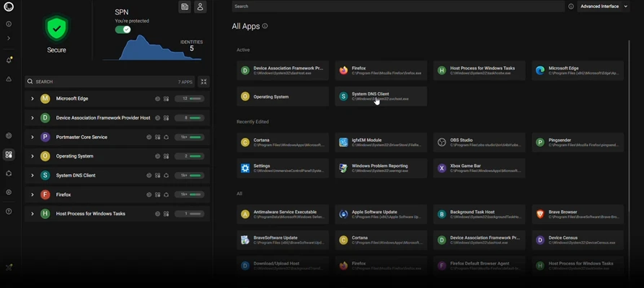Screen dimensions: 644x288
Task: Open the Host Process for Windows Tasks card under Active
Action: [x=479, y=71]
